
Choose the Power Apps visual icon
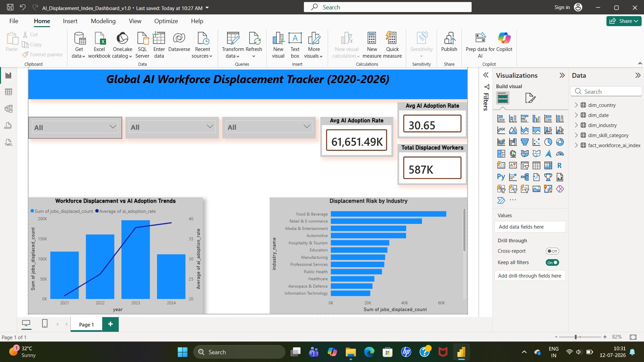pyautogui.click(x=560, y=189)
